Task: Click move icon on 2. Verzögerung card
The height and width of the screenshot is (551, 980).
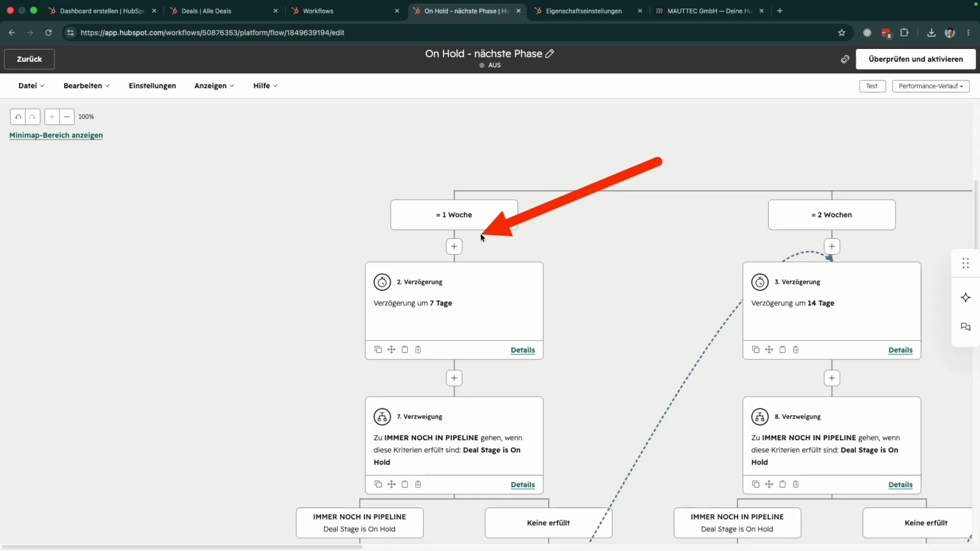Action: [391, 350]
